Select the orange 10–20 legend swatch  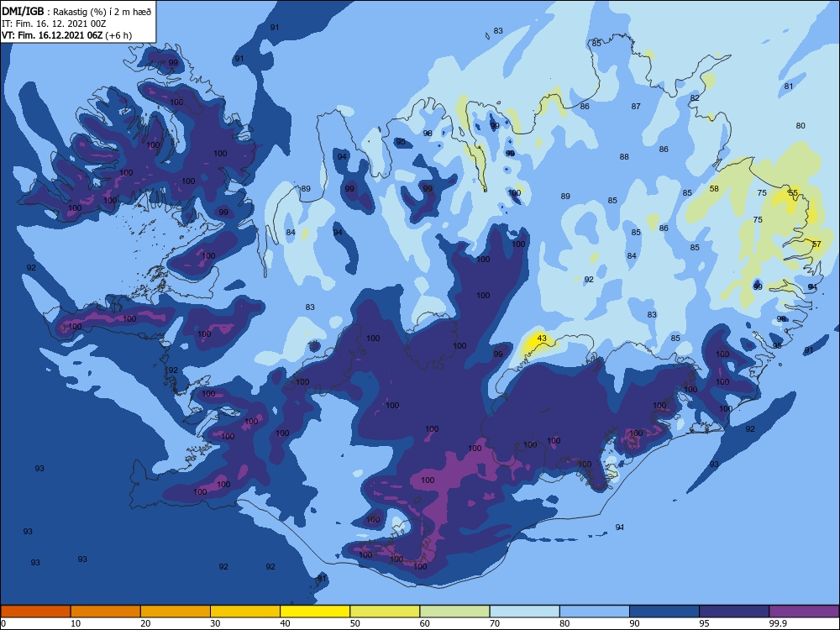tap(106, 612)
